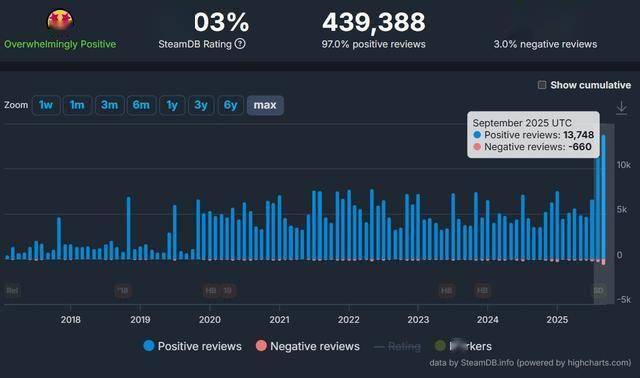Screen dimensions: 640x378
Task: Toggle Negative reviews series in legend
Action: pyautogui.click(x=307, y=346)
